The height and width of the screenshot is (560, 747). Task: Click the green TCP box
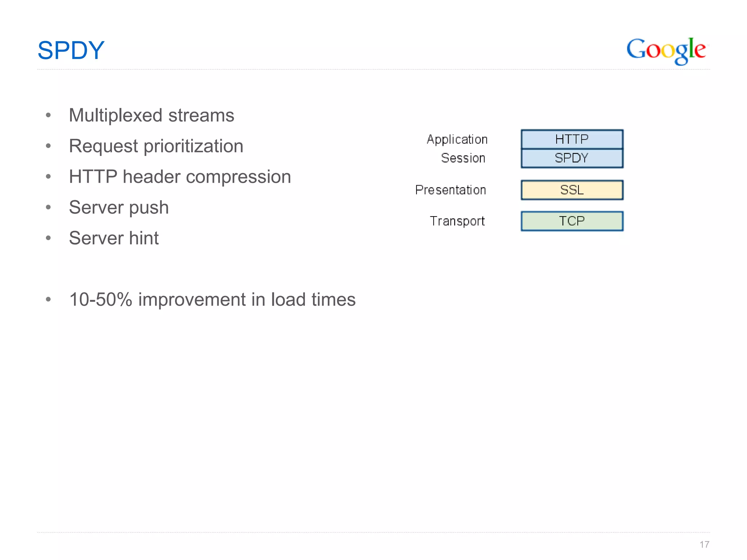(x=572, y=221)
